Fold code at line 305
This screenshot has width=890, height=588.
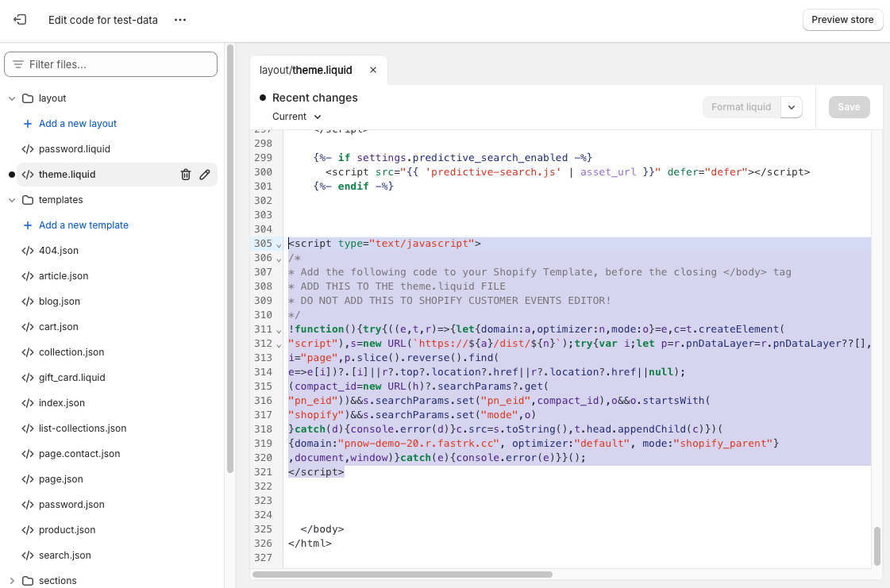tap(279, 245)
